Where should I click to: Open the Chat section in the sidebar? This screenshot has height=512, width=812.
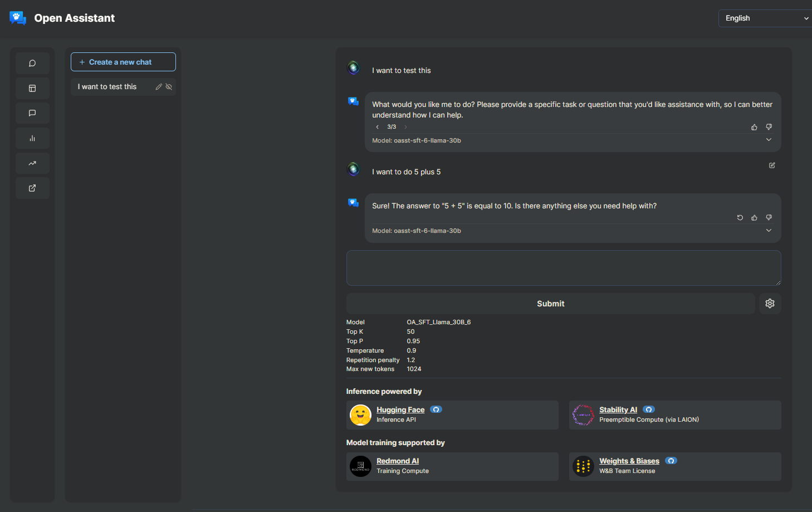point(32,63)
